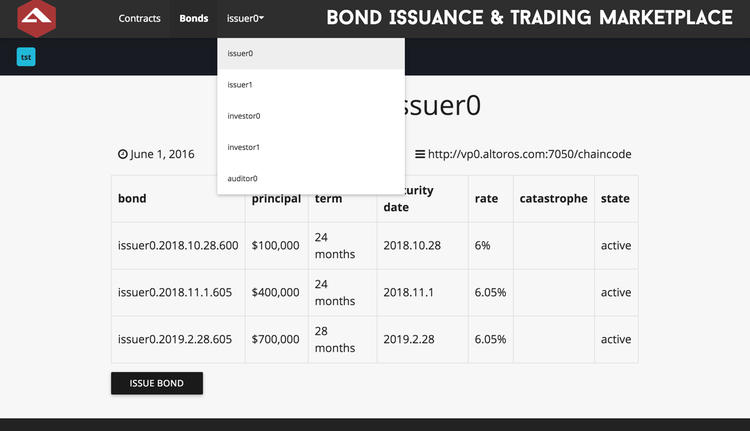Choose investor1 from the user dropdown
The width and height of the screenshot is (750, 431).
[311, 147]
